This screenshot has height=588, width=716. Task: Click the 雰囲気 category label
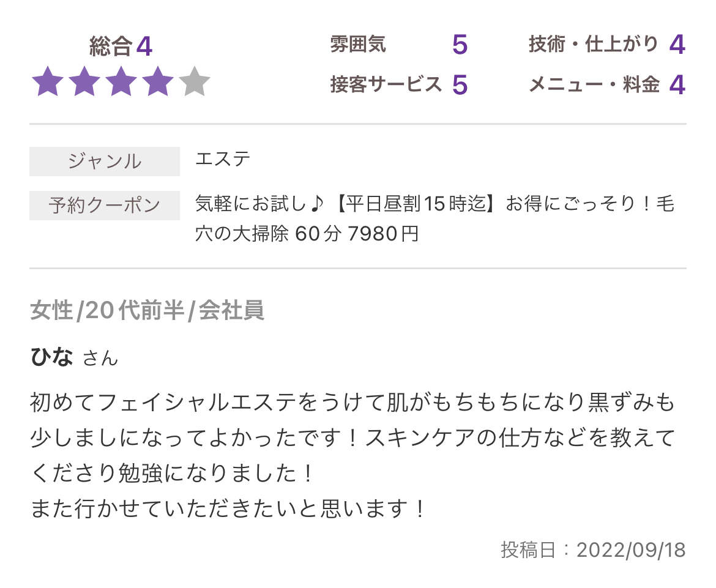point(359,45)
